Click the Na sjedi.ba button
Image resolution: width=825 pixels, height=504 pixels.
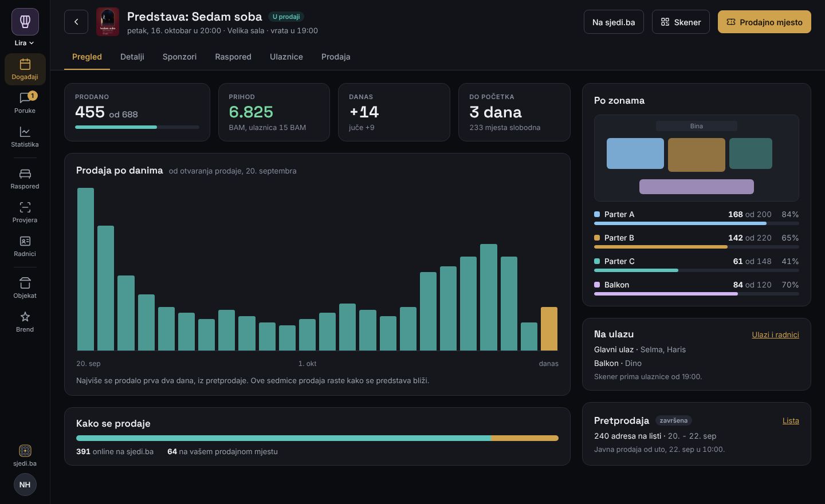[x=614, y=22]
